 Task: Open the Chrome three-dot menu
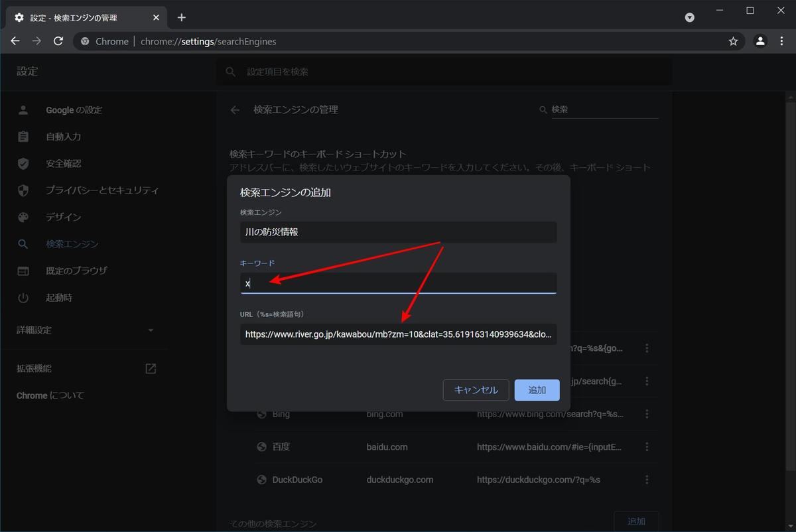pos(781,41)
